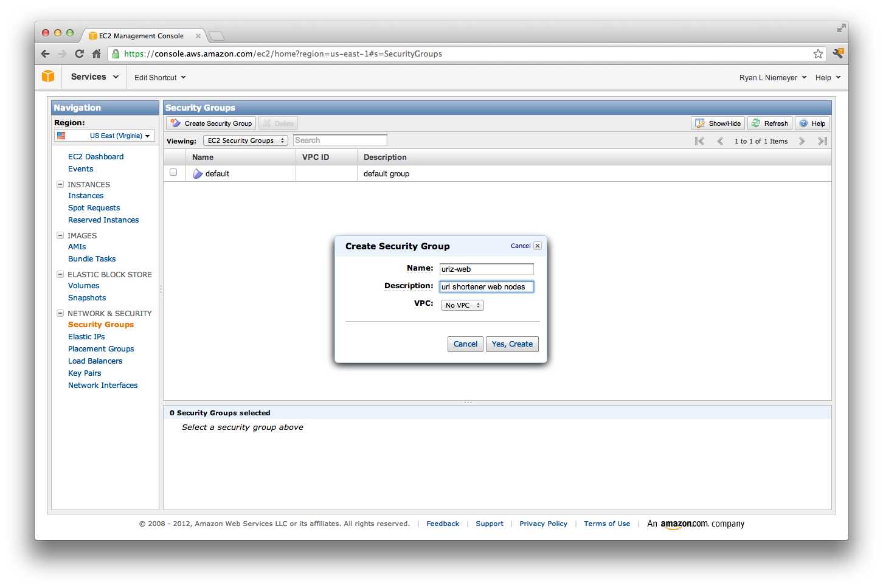Confirm with the Yes, Create button

512,344
